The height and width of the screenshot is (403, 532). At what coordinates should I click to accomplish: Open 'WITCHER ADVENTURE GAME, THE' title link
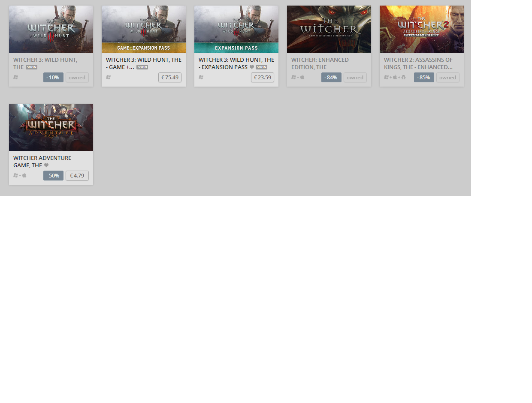42,162
